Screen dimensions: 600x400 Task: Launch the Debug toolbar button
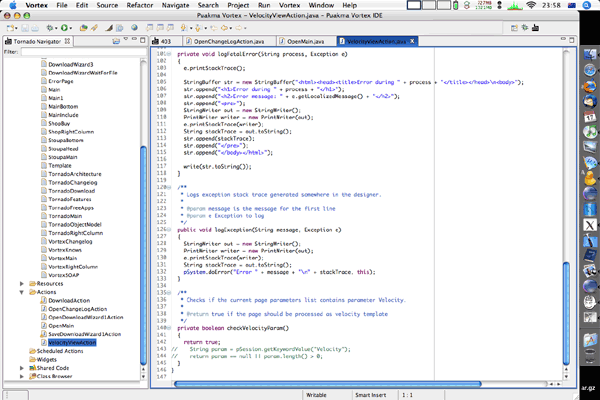(x=50, y=28)
